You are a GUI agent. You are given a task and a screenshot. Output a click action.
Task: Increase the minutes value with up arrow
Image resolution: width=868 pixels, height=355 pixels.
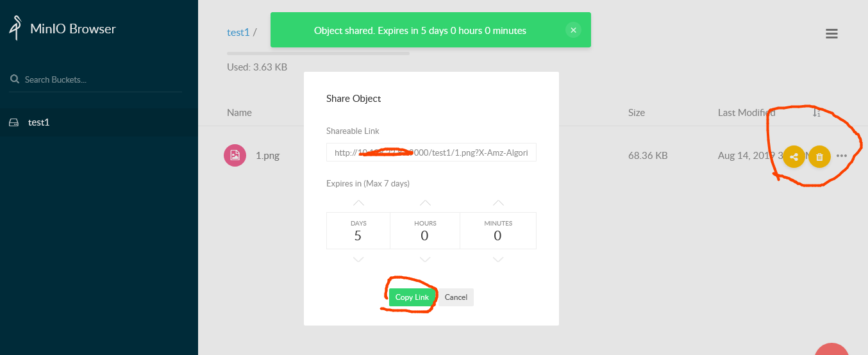498,202
